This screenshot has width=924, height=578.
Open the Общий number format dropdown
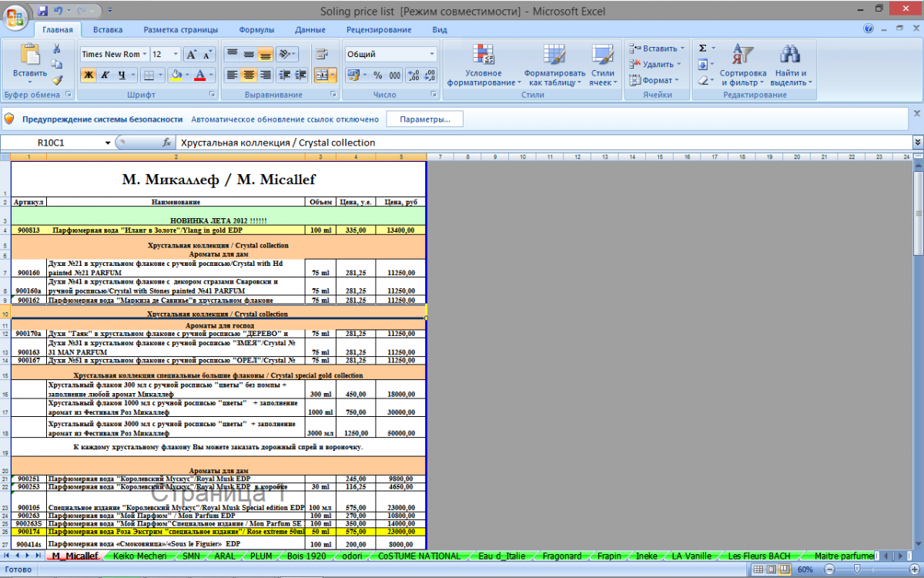click(432, 55)
